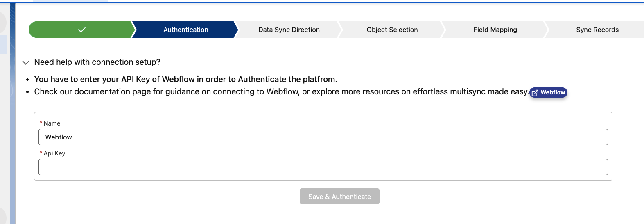This screenshot has height=224, width=644.
Task: Collapse the connection setup help chevron
Action: pyautogui.click(x=26, y=62)
